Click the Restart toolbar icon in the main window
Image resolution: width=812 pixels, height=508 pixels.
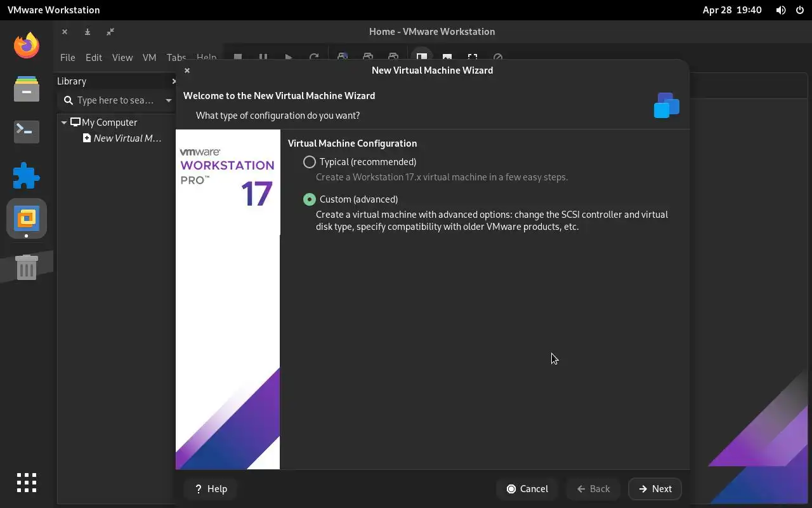[314, 57]
